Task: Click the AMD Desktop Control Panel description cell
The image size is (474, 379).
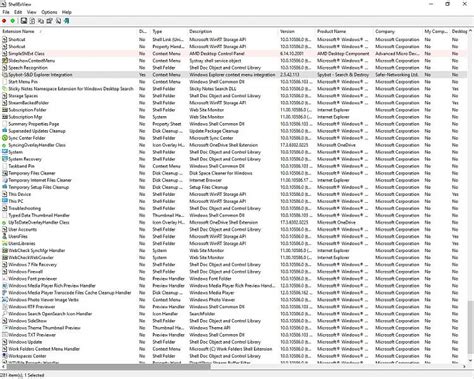Action: [217, 54]
